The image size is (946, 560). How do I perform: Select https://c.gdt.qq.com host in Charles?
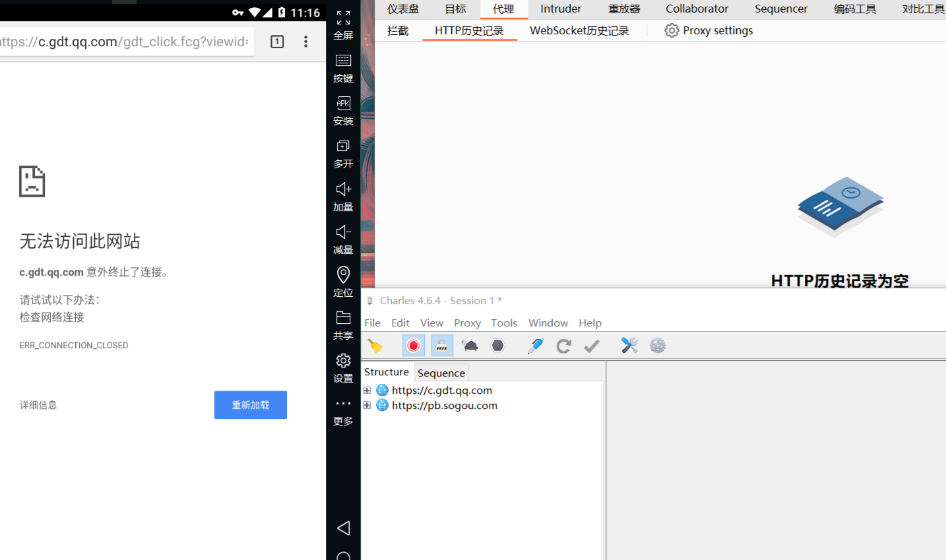click(442, 390)
